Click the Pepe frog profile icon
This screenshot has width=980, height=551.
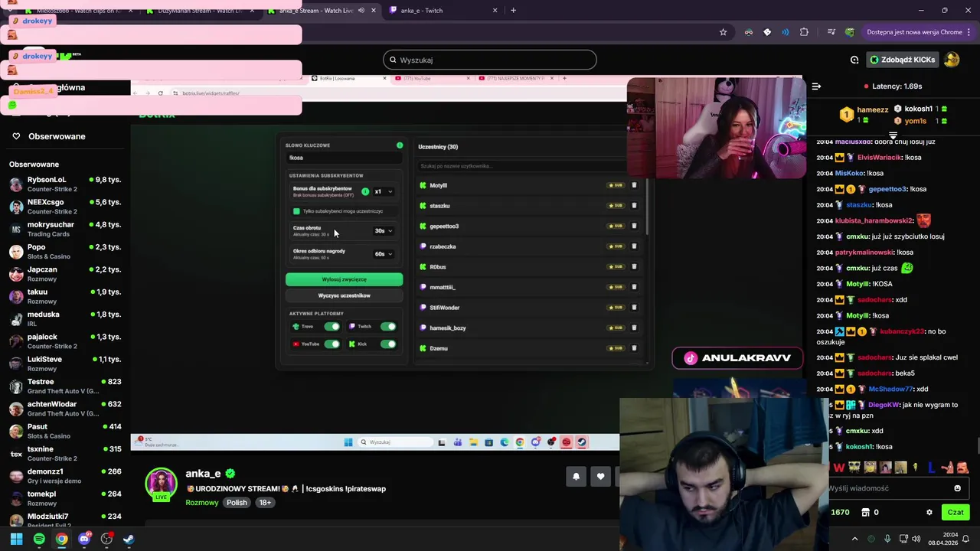pyautogui.click(x=850, y=32)
